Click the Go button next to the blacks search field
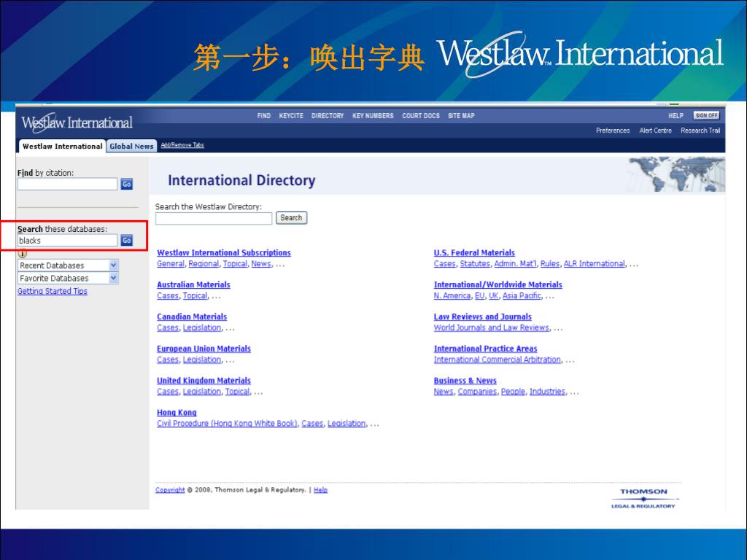 point(126,241)
